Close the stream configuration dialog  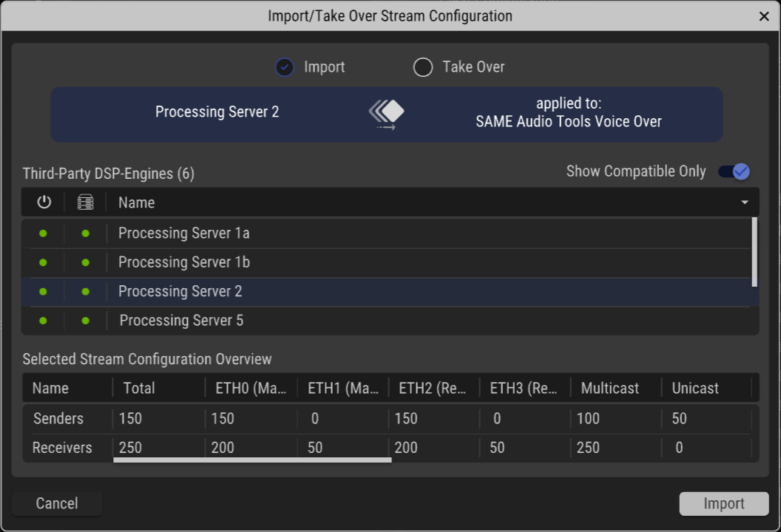coord(764,16)
